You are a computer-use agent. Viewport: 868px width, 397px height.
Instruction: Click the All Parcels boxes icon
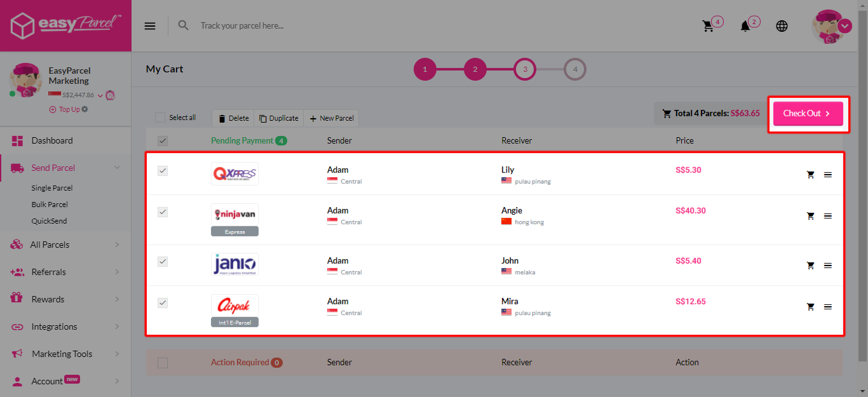(17, 245)
